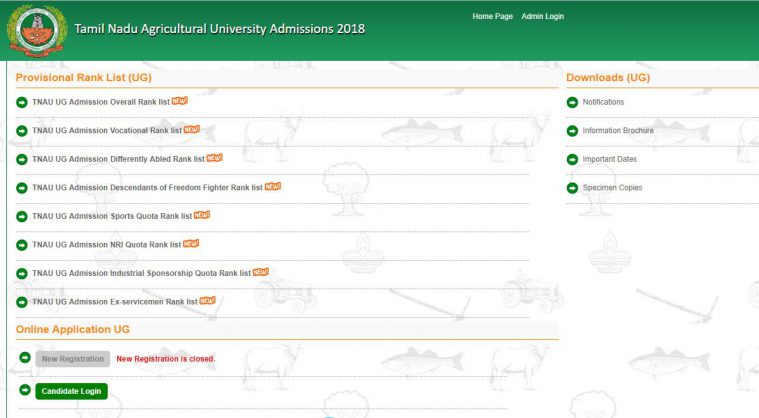Image resolution: width=759 pixels, height=418 pixels.
Task: Open the Specimen Copies link
Action: (x=612, y=188)
